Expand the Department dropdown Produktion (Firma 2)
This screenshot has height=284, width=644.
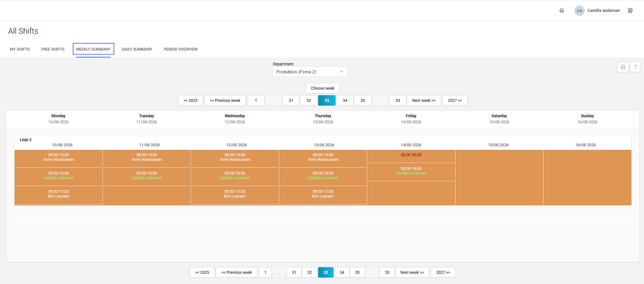click(x=310, y=72)
